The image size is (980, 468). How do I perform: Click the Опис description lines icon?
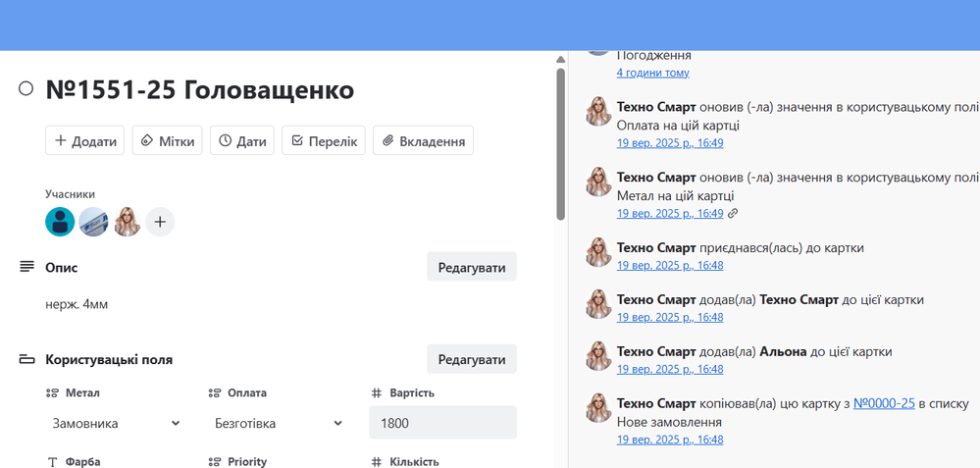26,268
